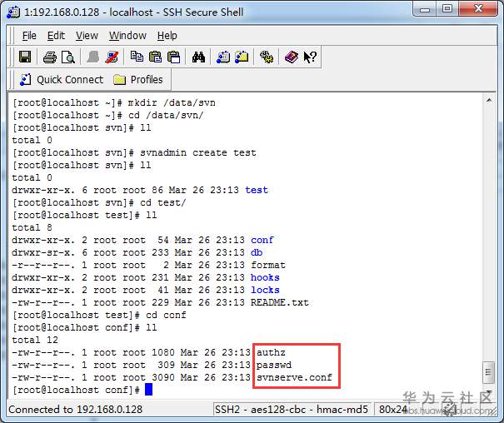
Task: Close the SSH Secure Shell window
Action: coord(478,8)
